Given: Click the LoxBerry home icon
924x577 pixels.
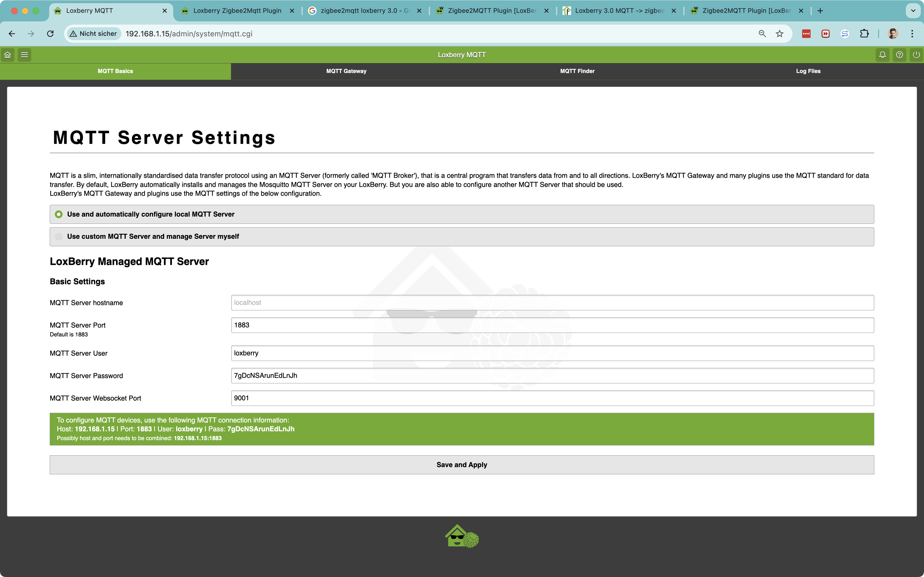Looking at the screenshot, I should click(x=8, y=55).
